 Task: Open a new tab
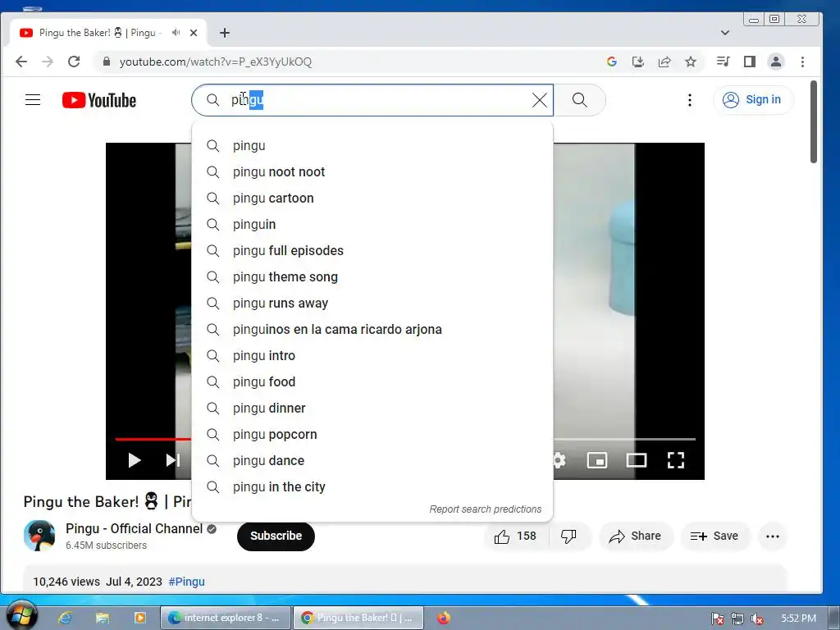pyautogui.click(x=225, y=33)
